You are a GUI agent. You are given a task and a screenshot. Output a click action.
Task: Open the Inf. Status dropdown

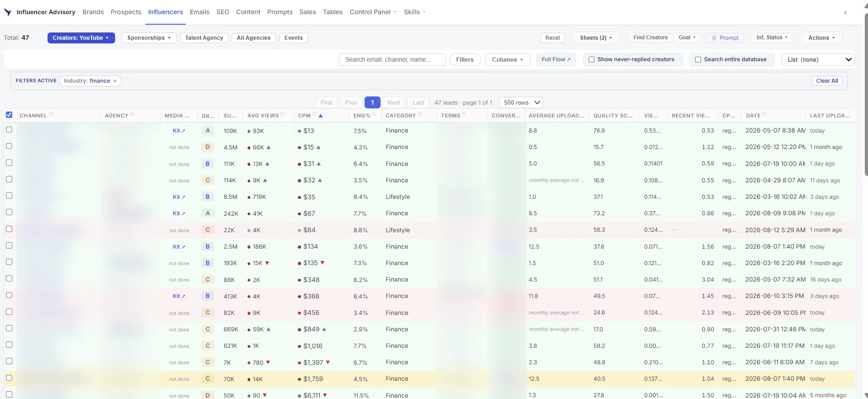point(772,37)
